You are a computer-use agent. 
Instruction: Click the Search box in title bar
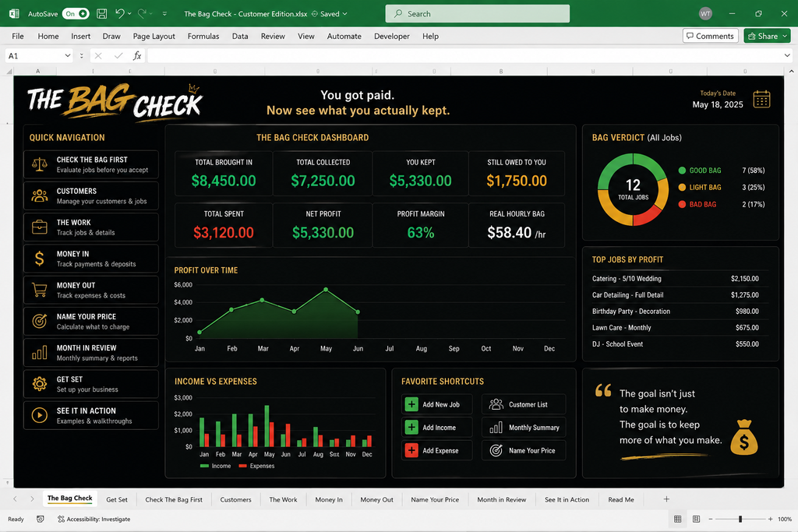tap(478, 14)
